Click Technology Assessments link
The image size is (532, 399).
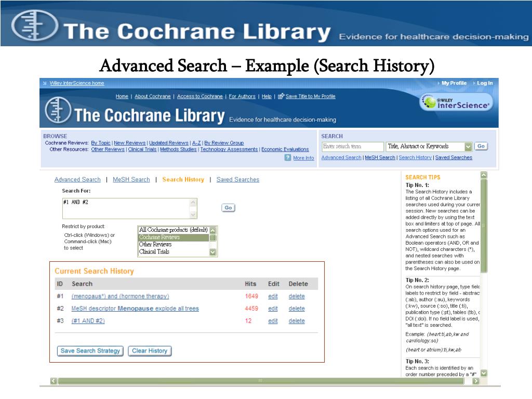click(229, 149)
